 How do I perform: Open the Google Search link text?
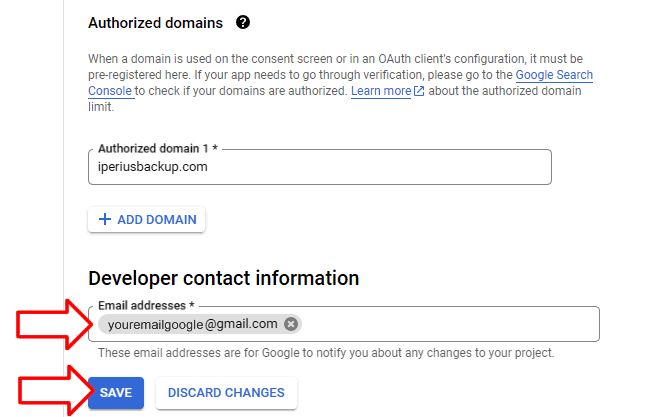[x=554, y=75]
